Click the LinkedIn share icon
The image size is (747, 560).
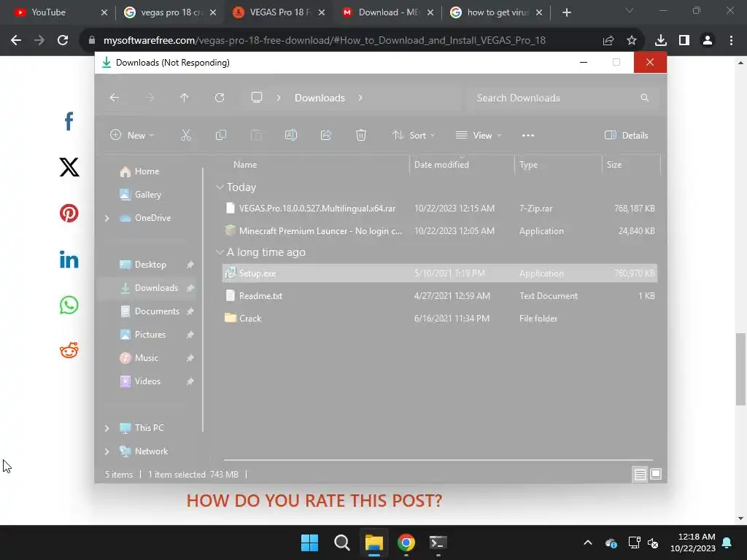69,260
